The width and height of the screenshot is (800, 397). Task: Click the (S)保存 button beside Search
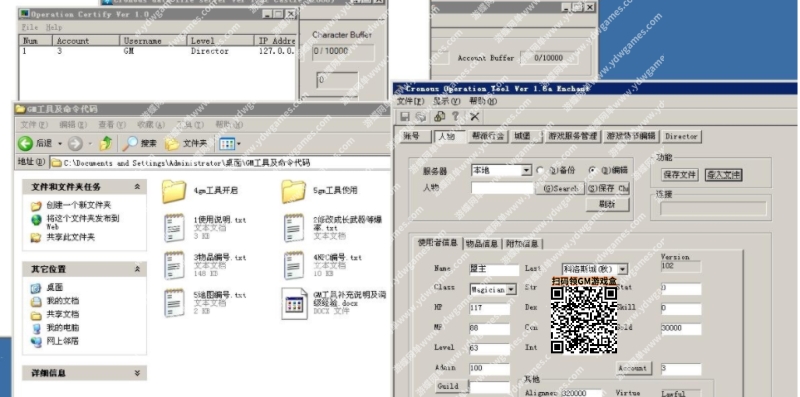(x=608, y=188)
